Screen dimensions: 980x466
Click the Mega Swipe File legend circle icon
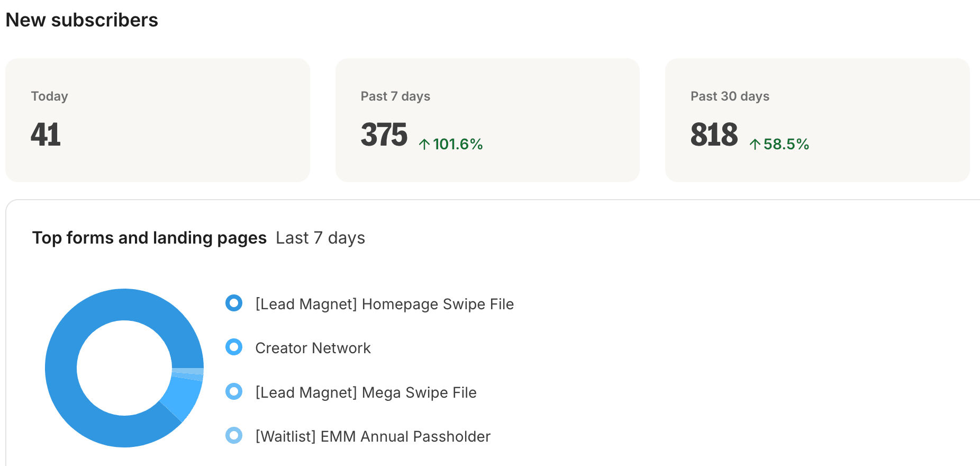(x=234, y=392)
